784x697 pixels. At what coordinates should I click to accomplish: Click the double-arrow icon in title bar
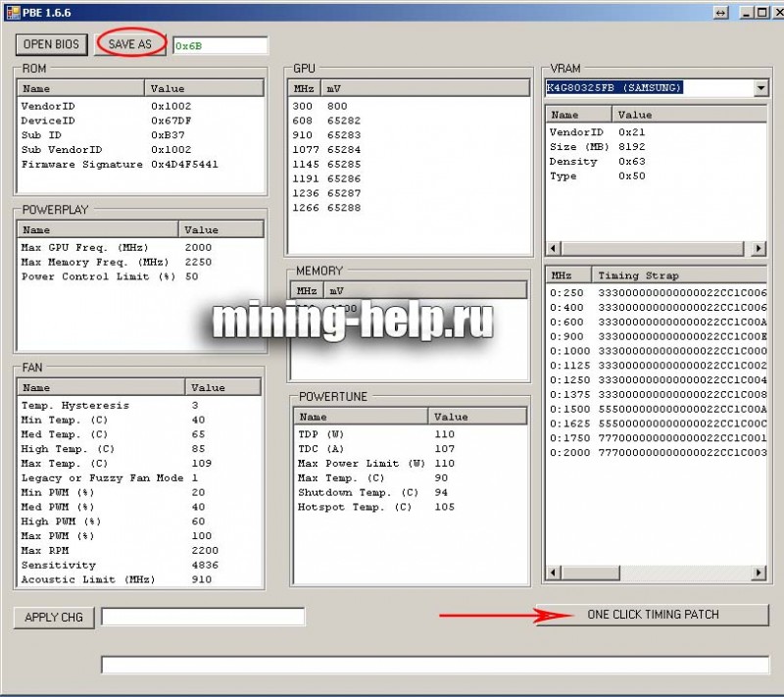click(x=720, y=12)
